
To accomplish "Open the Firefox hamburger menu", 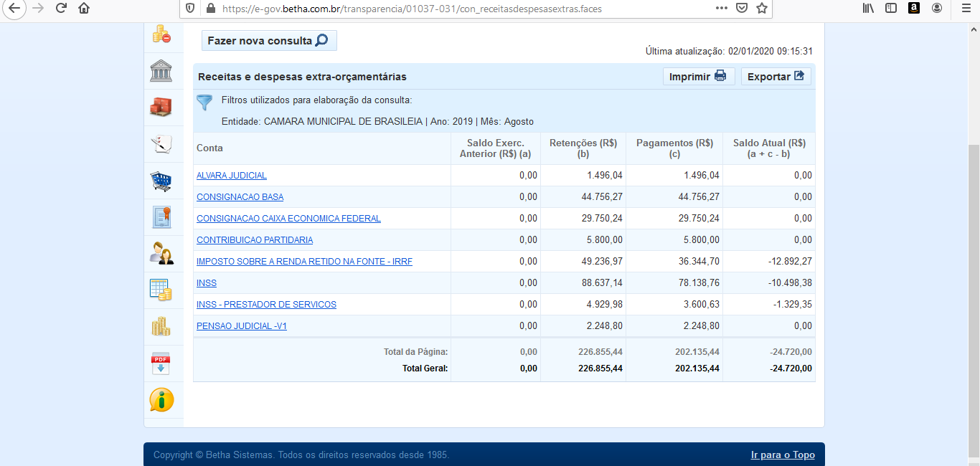I will point(966,9).
